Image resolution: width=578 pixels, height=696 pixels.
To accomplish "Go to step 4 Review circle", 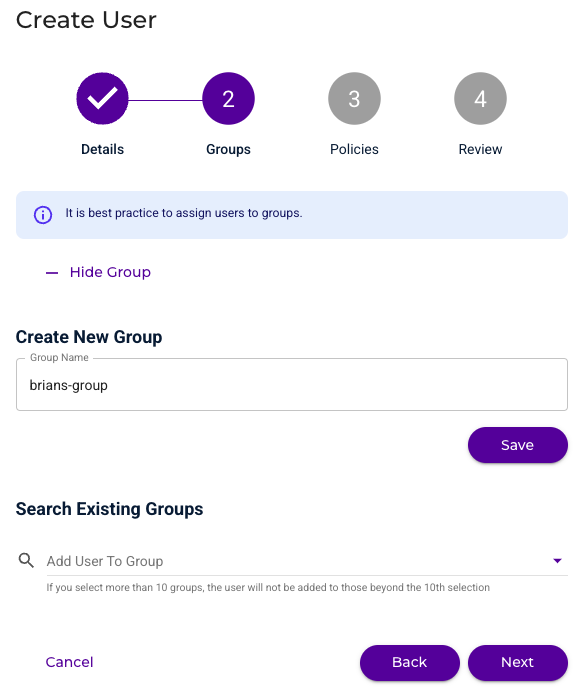I will [480, 98].
